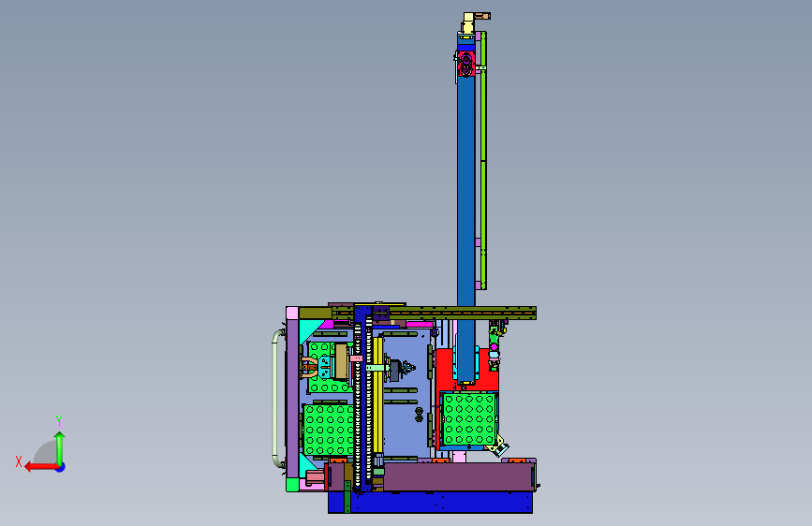Select the purple base frame panel
812x526 pixels.
(x=458, y=476)
